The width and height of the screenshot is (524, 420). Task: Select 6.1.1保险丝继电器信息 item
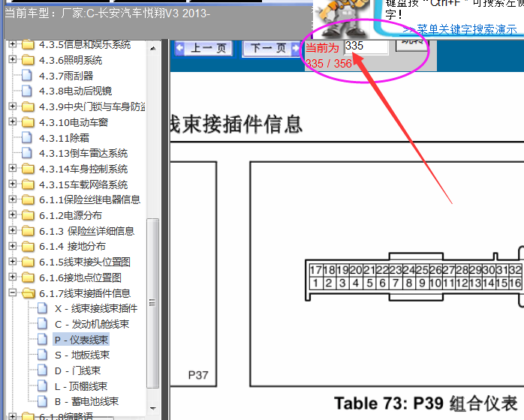90,199
